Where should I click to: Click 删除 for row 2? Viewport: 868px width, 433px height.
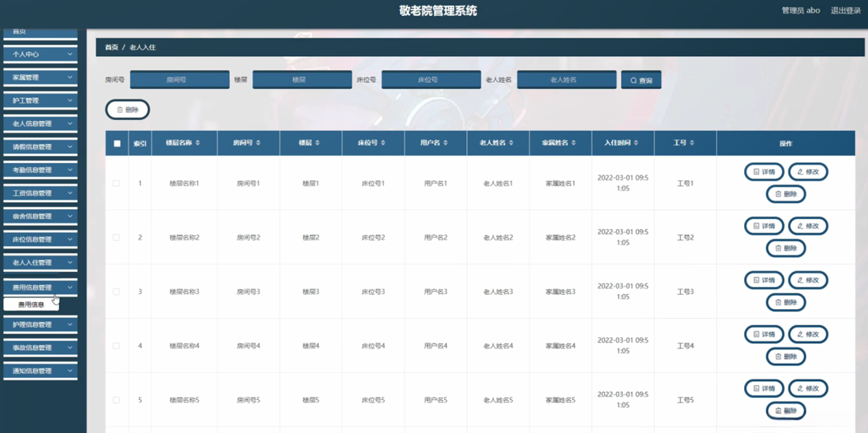pyautogui.click(x=786, y=248)
